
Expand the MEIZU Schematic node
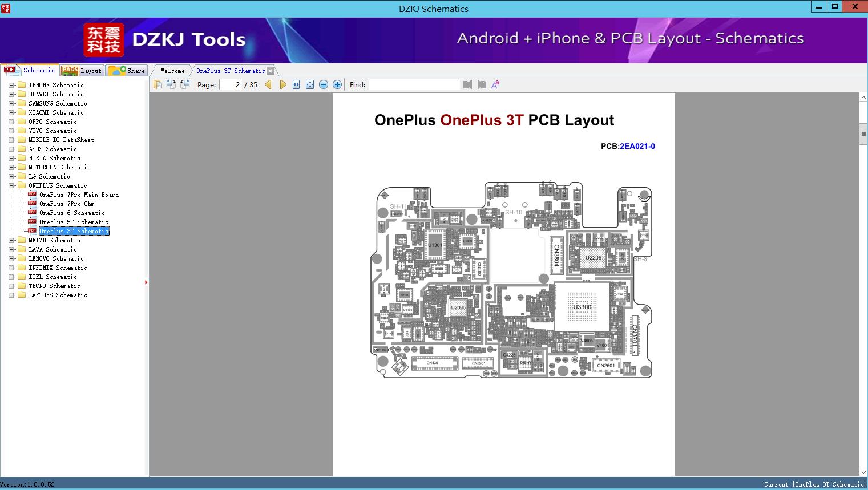click(x=11, y=240)
